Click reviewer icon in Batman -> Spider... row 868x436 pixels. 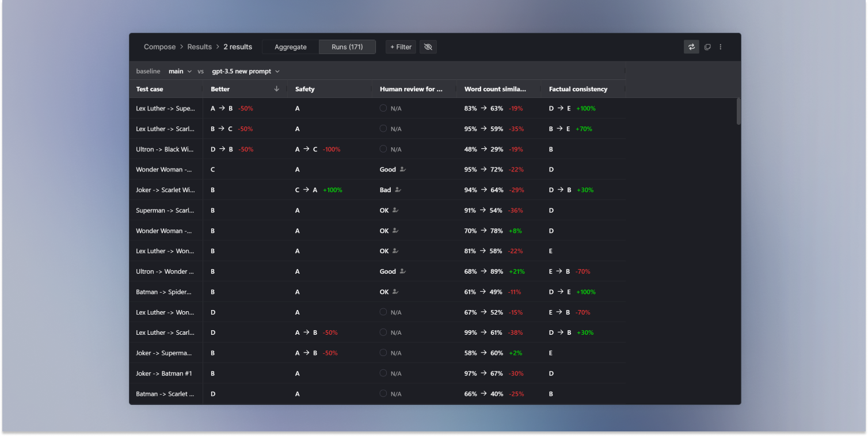point(395,292)
